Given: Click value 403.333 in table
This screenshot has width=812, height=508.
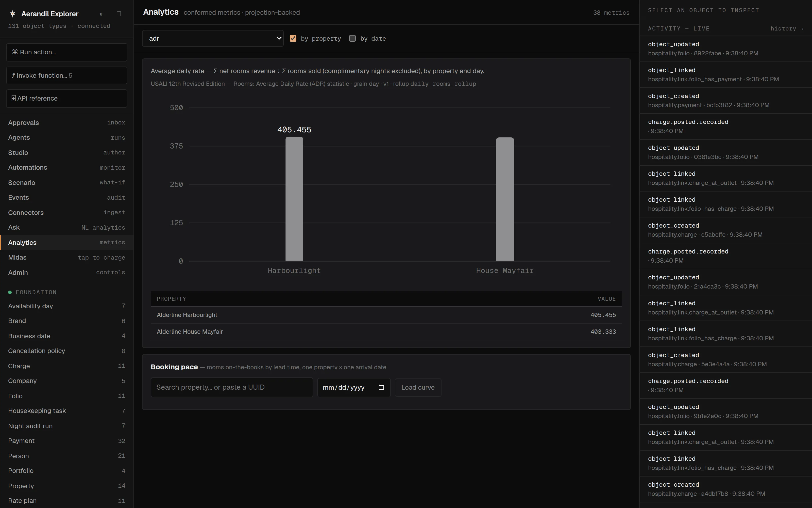Looking at the screenshot, I should pos(603,332).
